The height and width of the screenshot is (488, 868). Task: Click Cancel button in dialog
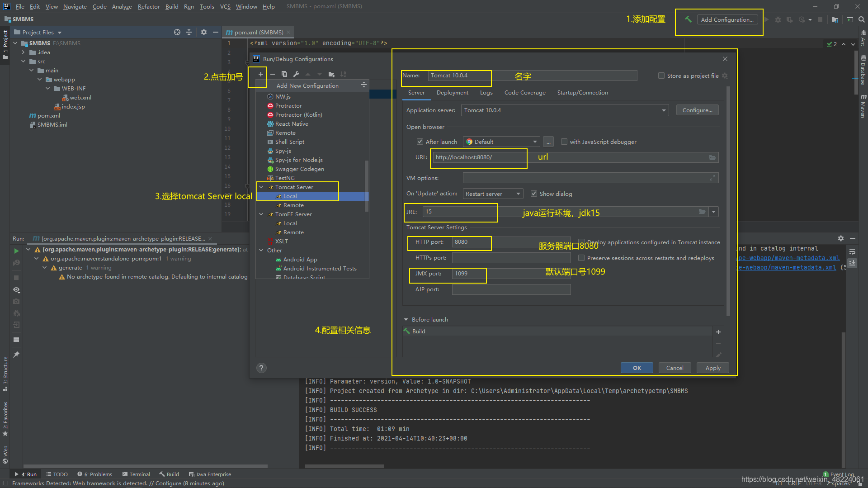pos(675,368)
